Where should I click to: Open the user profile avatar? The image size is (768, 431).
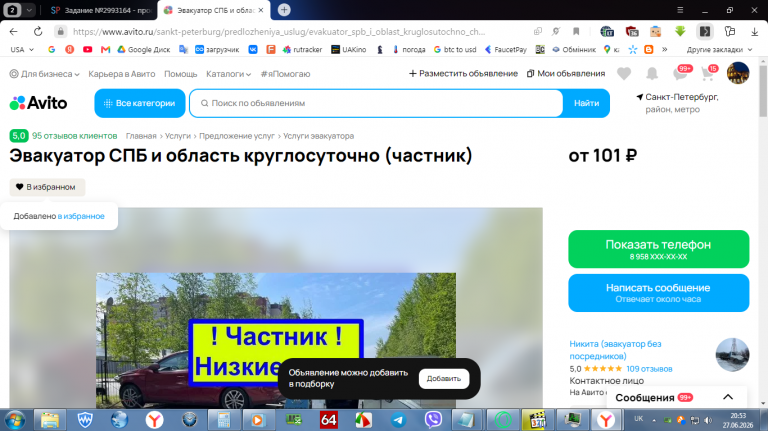click(x=738, y=73)
